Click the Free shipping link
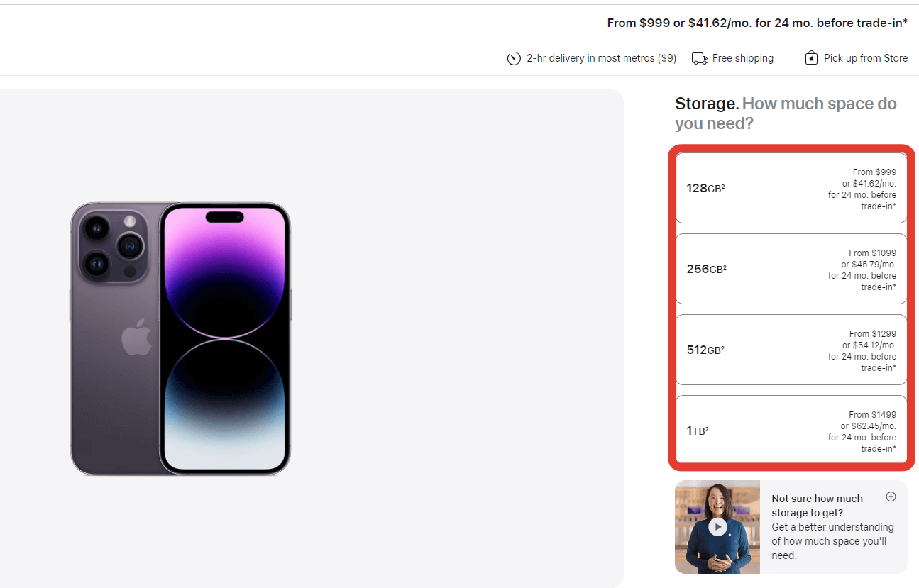The image size is (919, 588). click(742, 58)
